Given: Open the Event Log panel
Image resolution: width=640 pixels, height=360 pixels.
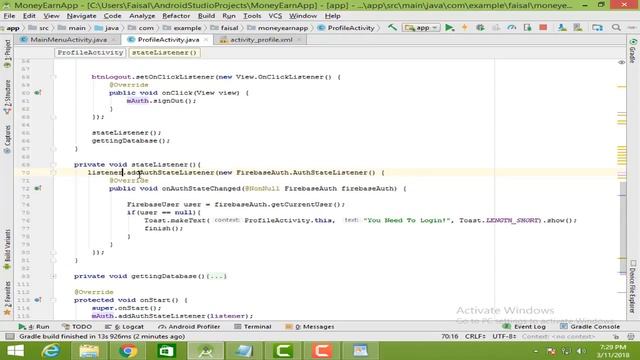Looking at the screenshot, I should click(524, 327).
